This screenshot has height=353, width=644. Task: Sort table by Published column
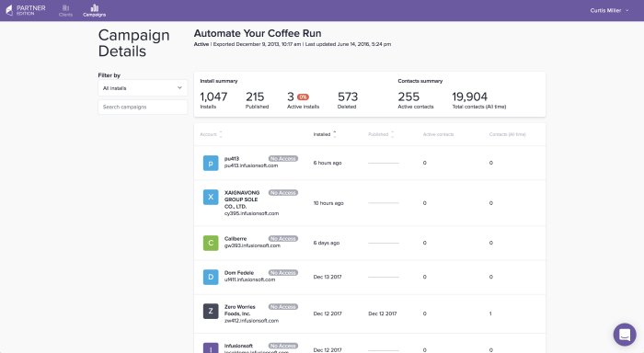[x=381, y=134]
